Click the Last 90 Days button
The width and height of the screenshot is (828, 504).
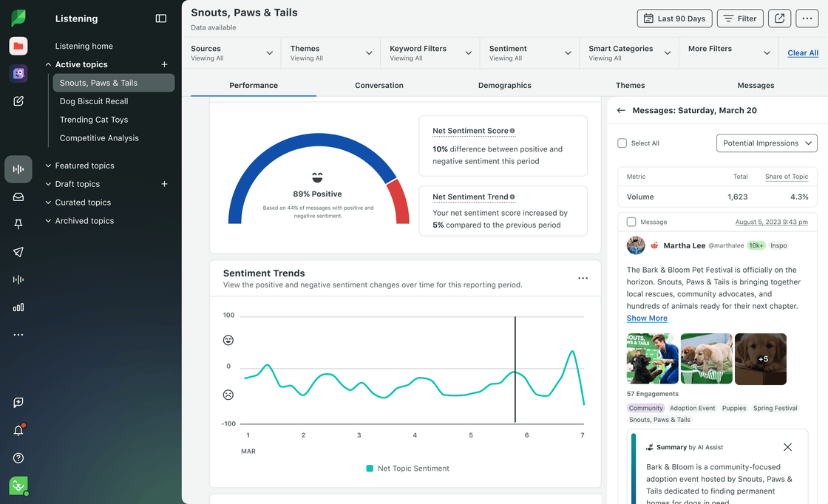674,18
